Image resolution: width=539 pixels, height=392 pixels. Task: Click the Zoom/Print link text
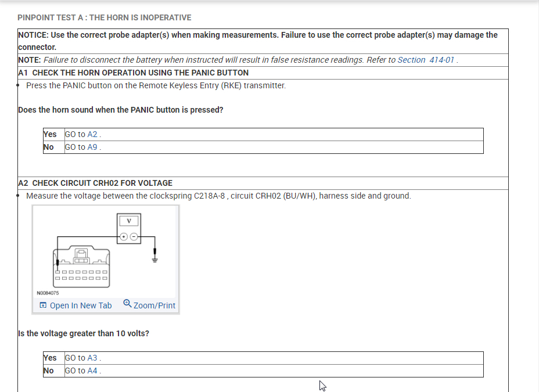[x=154, y=305]
